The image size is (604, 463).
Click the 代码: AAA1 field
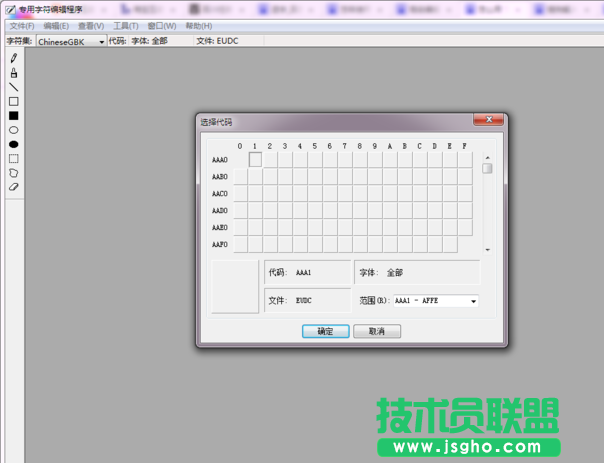tap(307, 272)
